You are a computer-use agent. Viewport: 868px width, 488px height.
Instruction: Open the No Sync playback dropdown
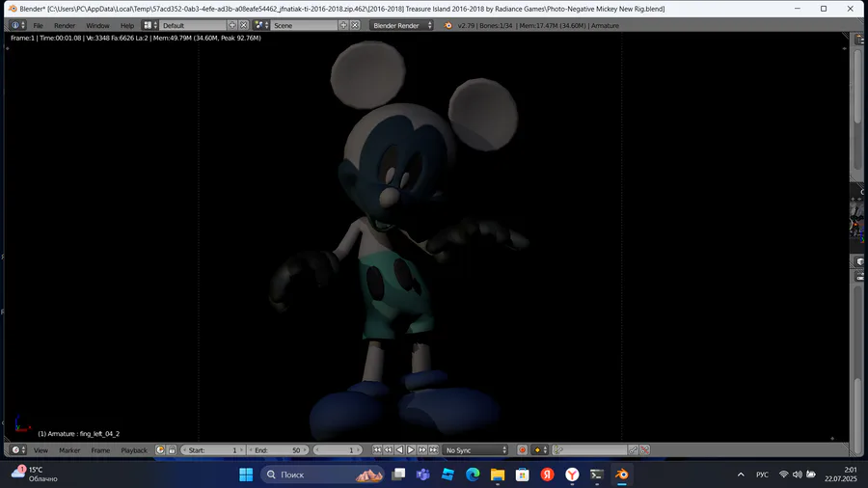(475, 449)
